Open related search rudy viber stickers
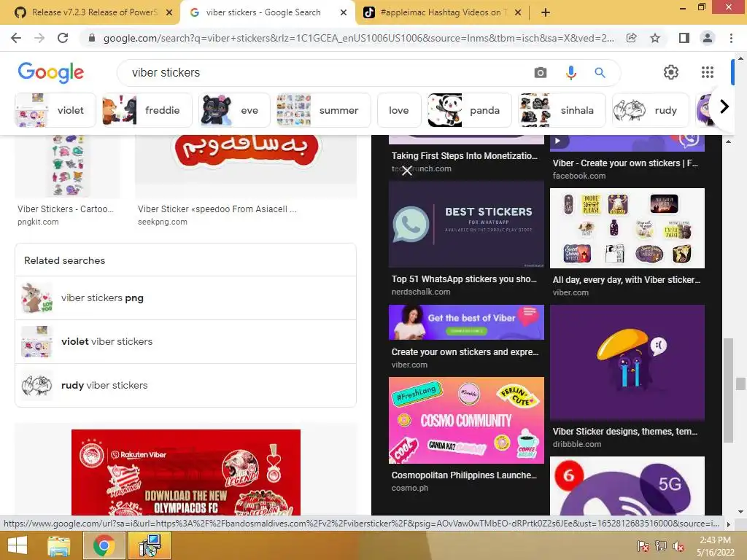The width and height of the screenshot is (747, 560). 186,386
